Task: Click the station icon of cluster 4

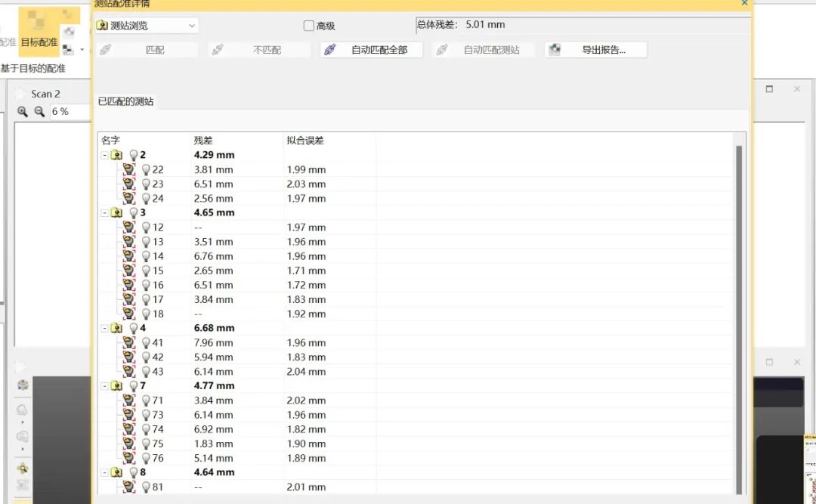Action: pos(117,328)
